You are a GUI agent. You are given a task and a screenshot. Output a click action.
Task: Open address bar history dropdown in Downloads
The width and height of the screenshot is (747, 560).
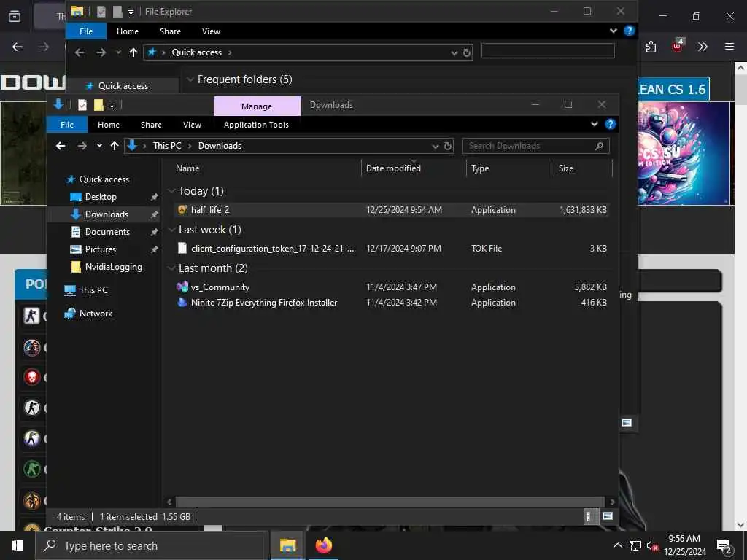[435, 146]
